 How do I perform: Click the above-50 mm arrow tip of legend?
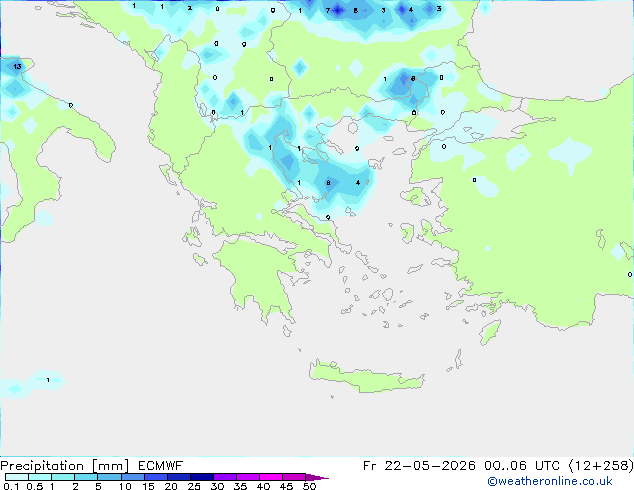[317, 477]
